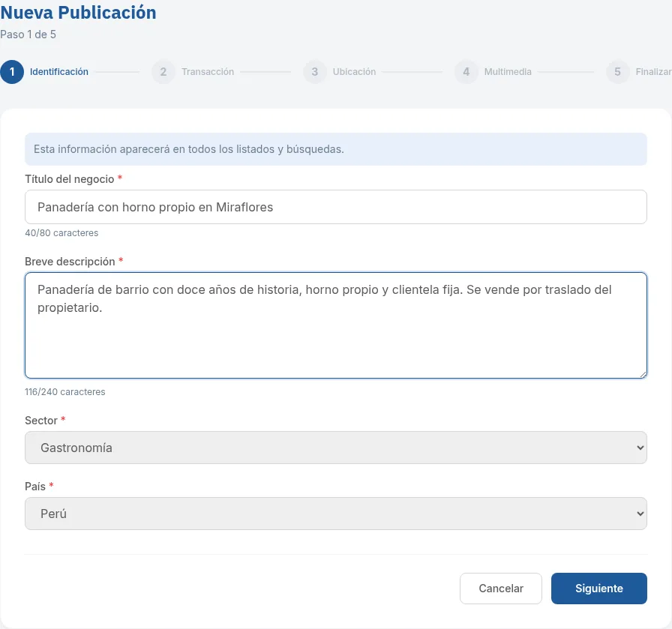Go to step 2 number circle

tap(163, 71)
